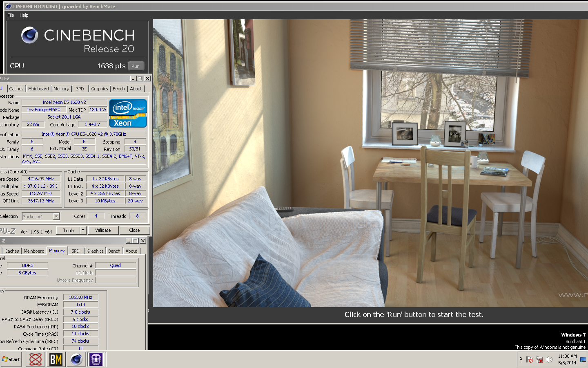The width and height of the screenshot is (588, 368).
Task: Minimize the lower CPU-Z window
Action: pyautogui.click(x=129, y=241)
